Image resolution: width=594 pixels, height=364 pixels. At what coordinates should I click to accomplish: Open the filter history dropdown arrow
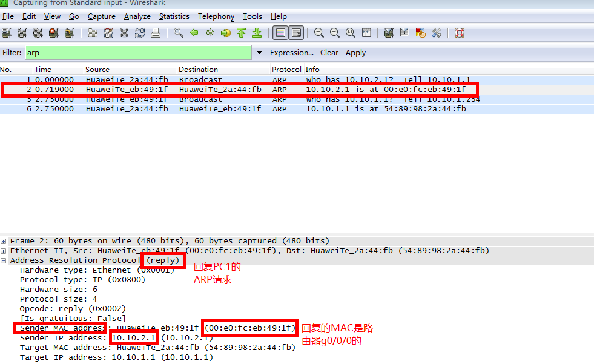pyautogui.click(x=259, y=53)
